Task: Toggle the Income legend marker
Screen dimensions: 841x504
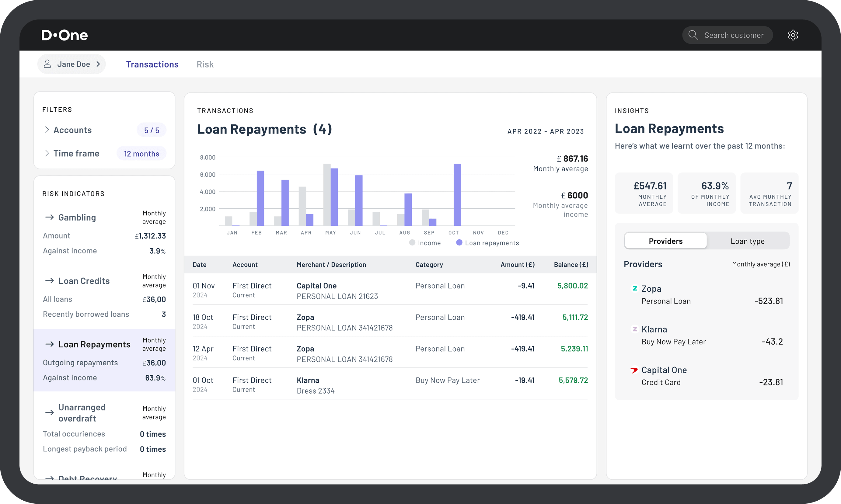Action: (412, 242)
